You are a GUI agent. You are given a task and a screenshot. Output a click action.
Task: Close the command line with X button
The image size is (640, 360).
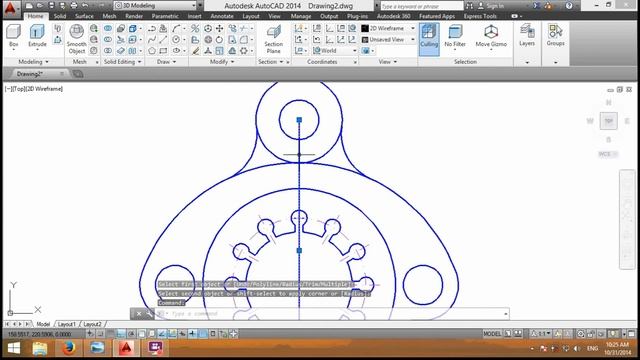(139, 313)
